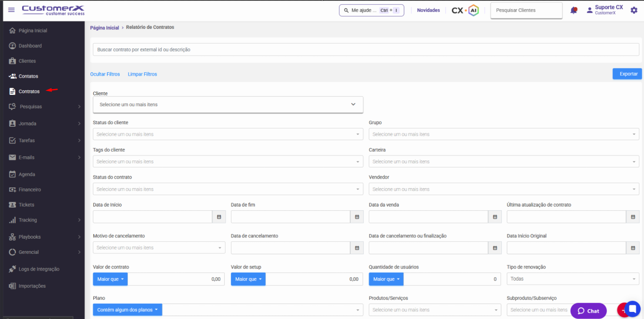Viewport: 644px width, 319px height.
Task: Select Financeiro in the sidebar
Action: click(x=30, y=190)
